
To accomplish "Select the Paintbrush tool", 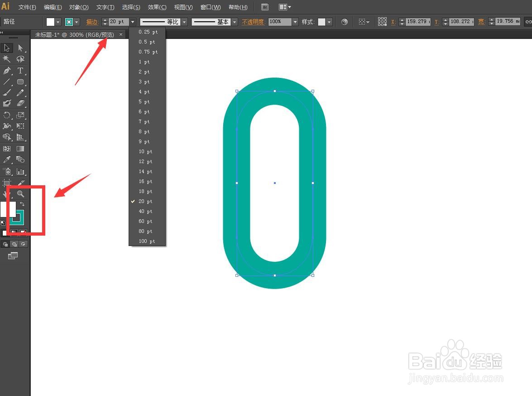I will pos(7,92).
